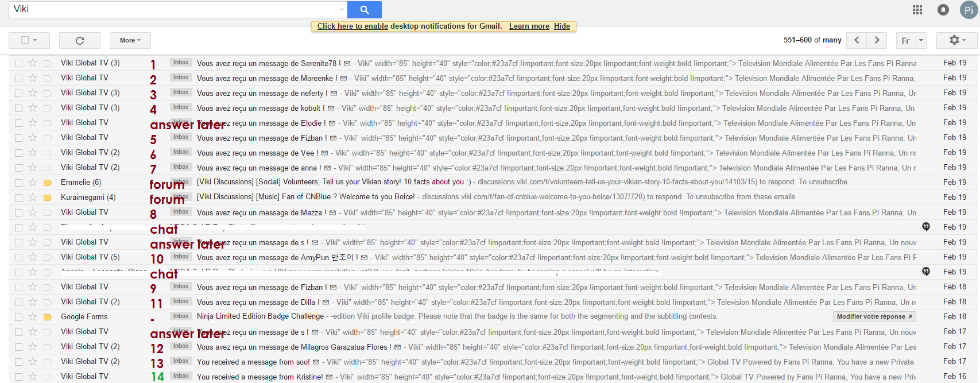Image resolution: width=980 pixels, height=383 pixels.
Task: Open the notifications bell
Action: pos(943,10)
